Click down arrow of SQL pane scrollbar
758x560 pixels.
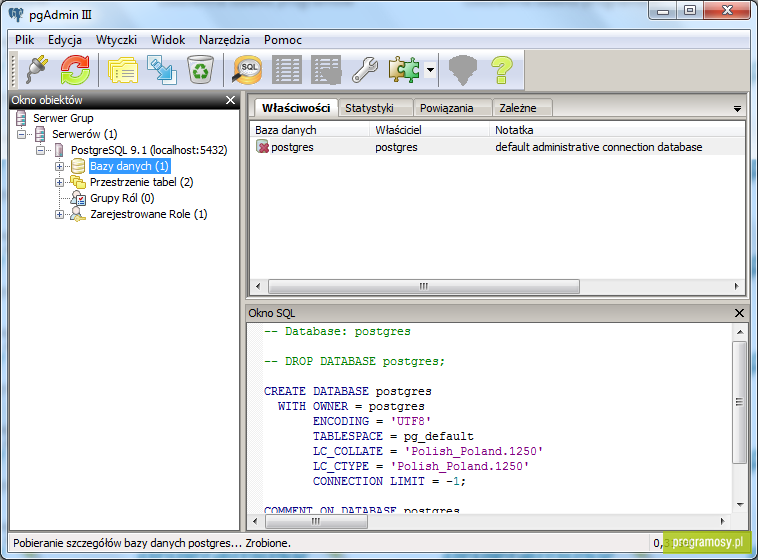[x=740, y=505]
